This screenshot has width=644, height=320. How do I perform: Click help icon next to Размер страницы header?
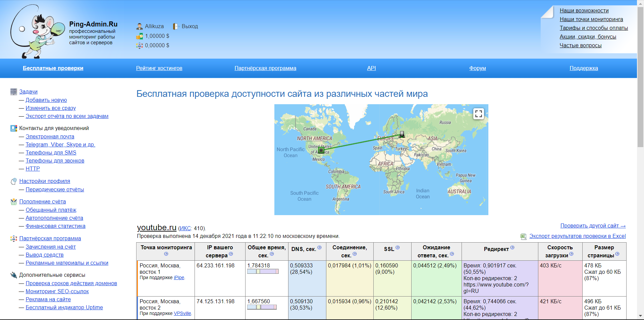(x=617, y=254)
